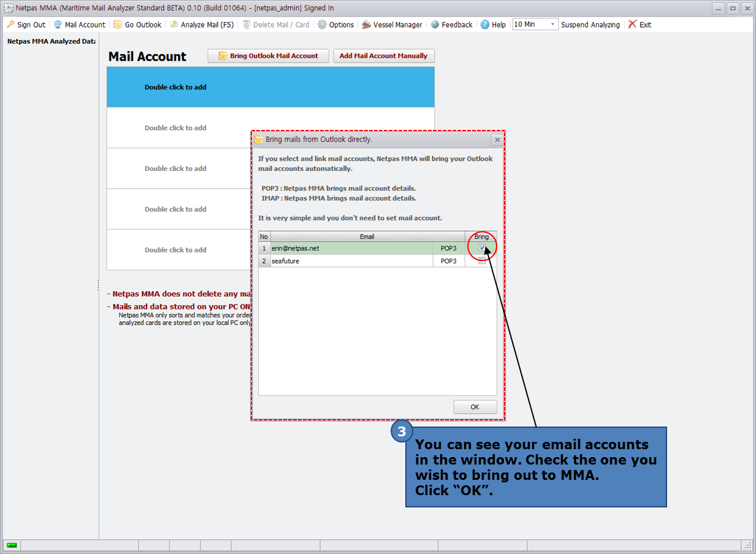Uncheck Bring checkbox for erin@netpas.net
The width and height of the screenshot is (756, 554).
click(482, 248)
